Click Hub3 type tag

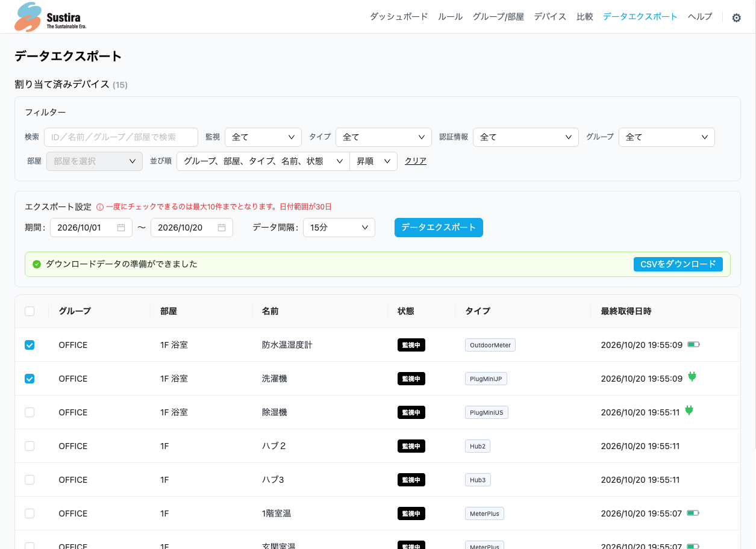click(x=478, y=480)
